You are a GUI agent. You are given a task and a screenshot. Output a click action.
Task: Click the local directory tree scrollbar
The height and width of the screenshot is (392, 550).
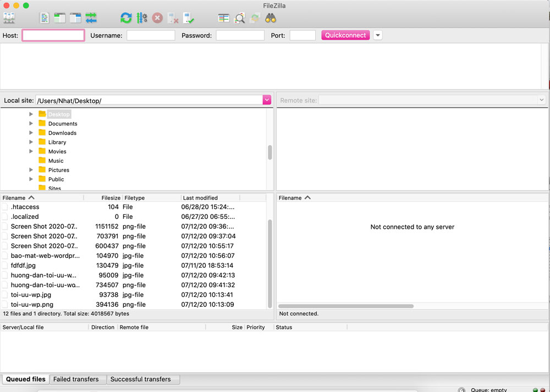270,152
